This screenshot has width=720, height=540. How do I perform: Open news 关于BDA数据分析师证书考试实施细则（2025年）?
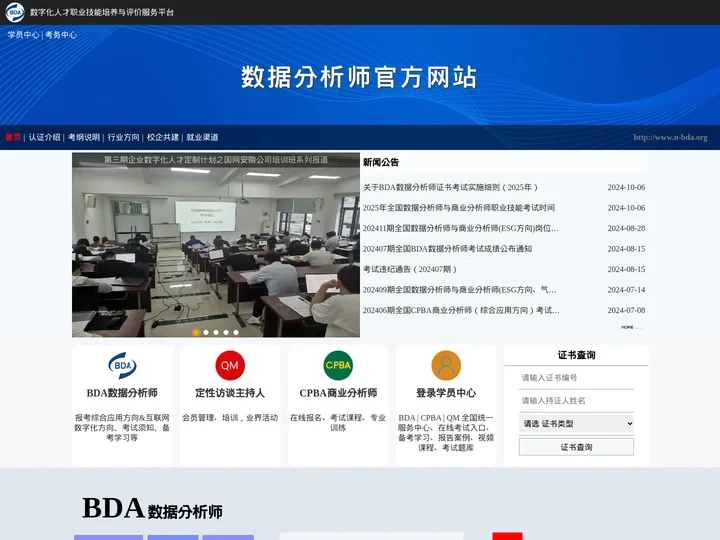(x=450, y=187)
